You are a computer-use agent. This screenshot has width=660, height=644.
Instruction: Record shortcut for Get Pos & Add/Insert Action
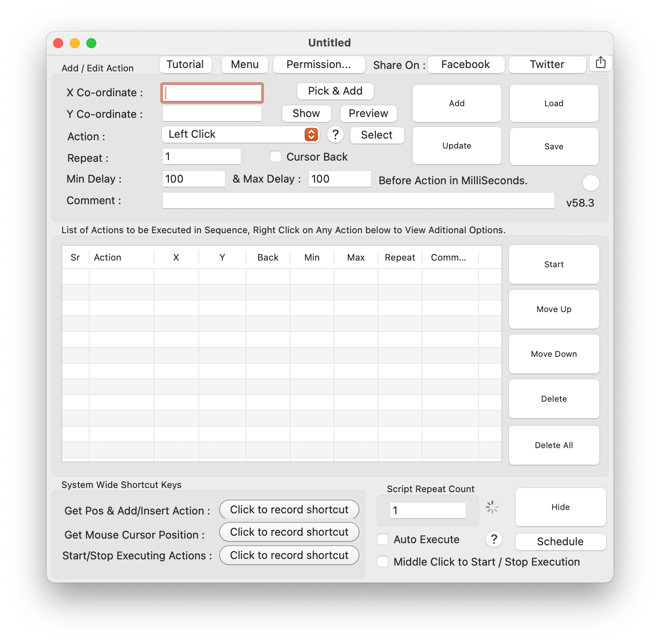click(x=289, y=510)
